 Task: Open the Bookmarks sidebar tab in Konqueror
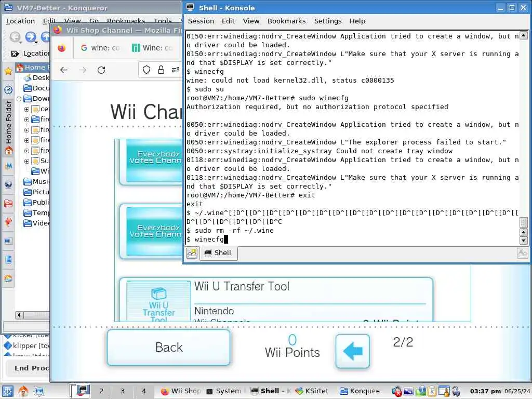[x=8, y=71]
